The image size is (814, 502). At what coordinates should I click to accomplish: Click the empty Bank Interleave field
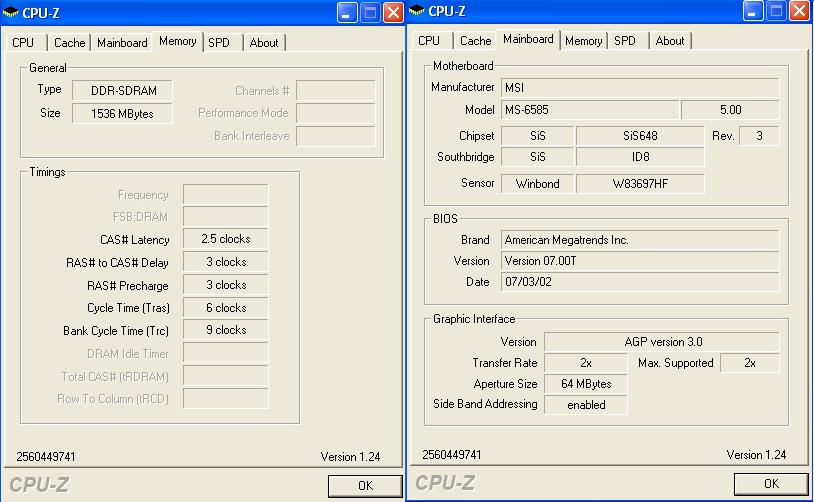tap(336, 135)
